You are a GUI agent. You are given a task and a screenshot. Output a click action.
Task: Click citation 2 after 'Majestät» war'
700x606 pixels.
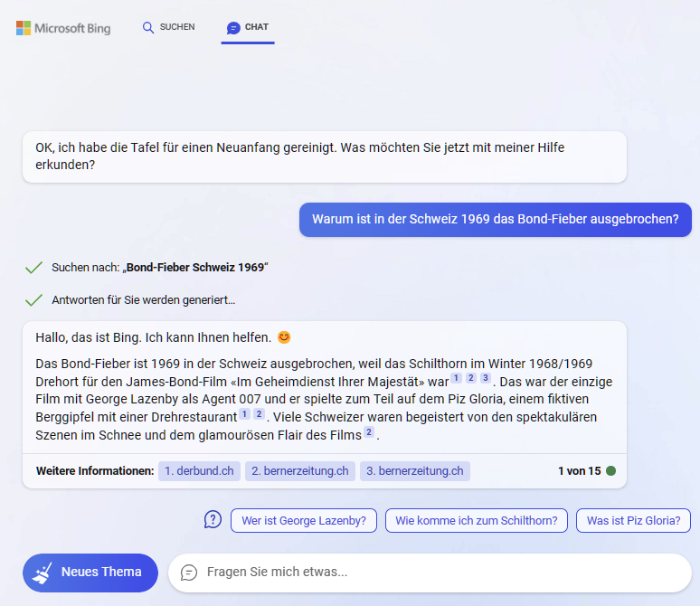point(470,378)
